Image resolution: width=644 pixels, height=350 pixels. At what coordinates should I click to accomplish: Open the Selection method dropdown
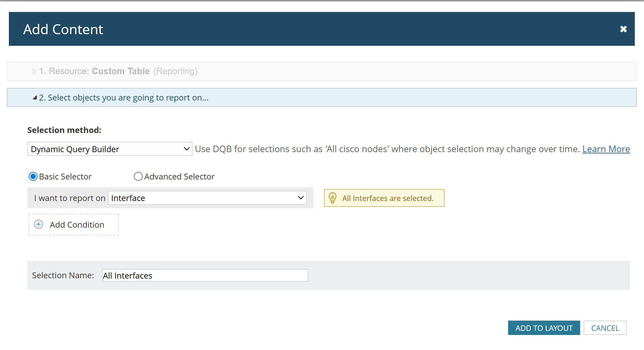click(x=110, y=149)
